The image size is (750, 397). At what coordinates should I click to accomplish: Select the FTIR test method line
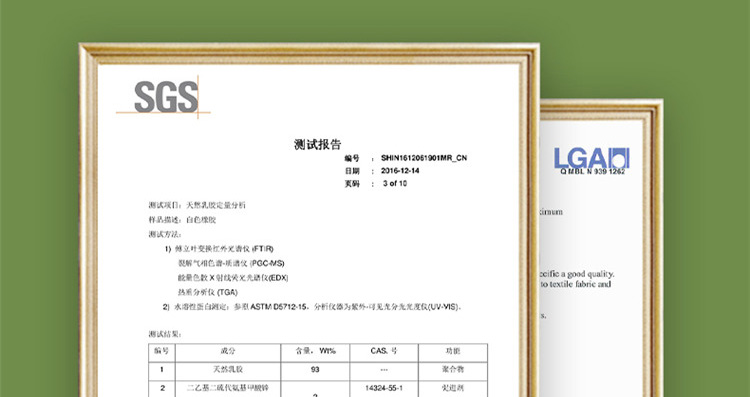pyautogui.click(x=219, y=249)
